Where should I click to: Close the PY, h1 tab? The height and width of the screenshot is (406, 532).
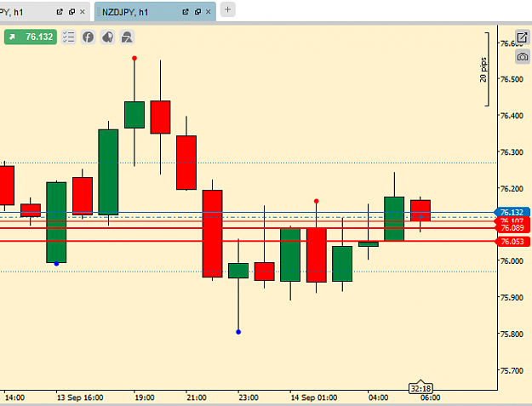click(82, 12)
